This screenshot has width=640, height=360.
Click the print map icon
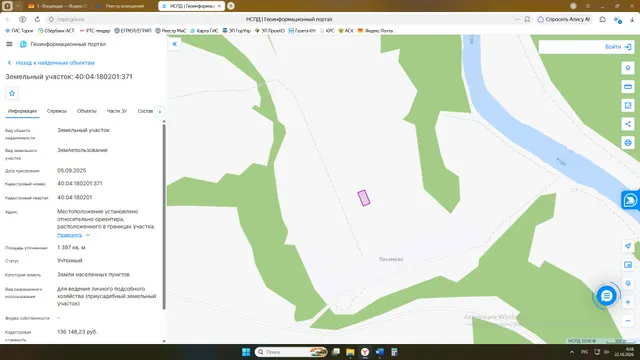pyautogui.click(x=628, y=143)
